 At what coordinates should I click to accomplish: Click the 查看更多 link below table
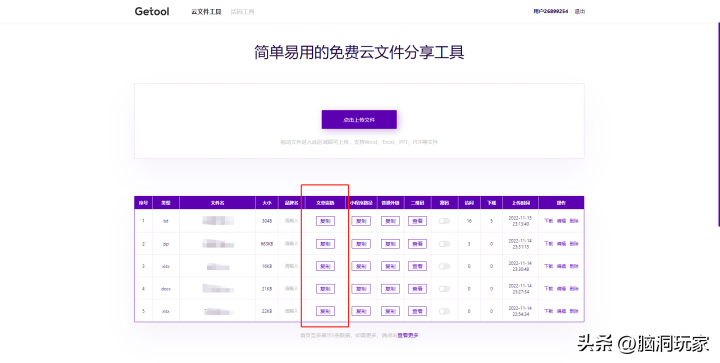pyautogui.click(x=408, y=335)
